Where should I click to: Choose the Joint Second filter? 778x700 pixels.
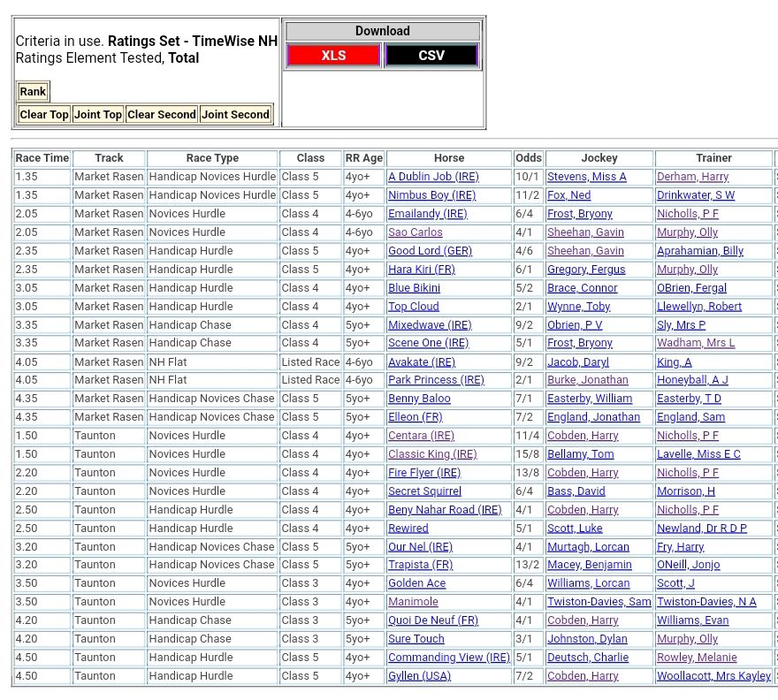[234, 115]
